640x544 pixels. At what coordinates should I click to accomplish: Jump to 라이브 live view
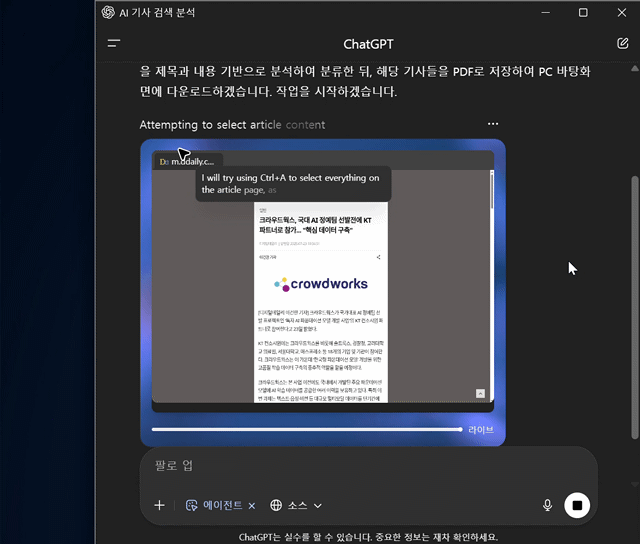click(480, 430)
